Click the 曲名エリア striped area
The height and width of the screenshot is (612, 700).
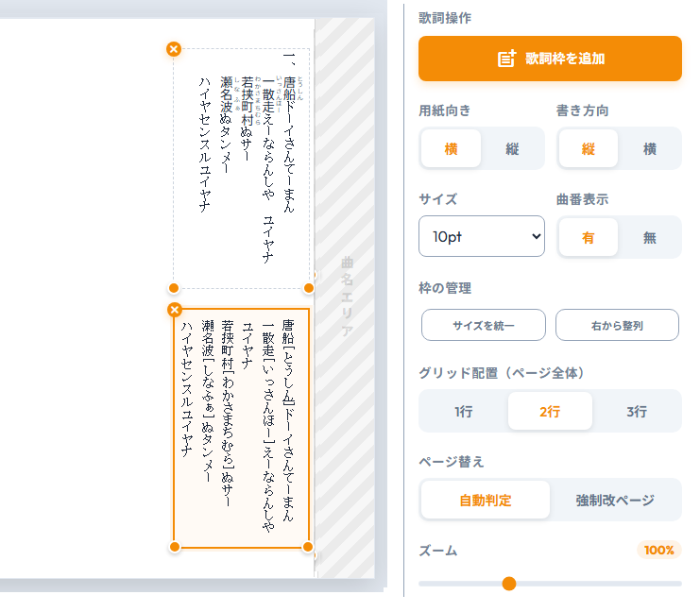(345, 297)
